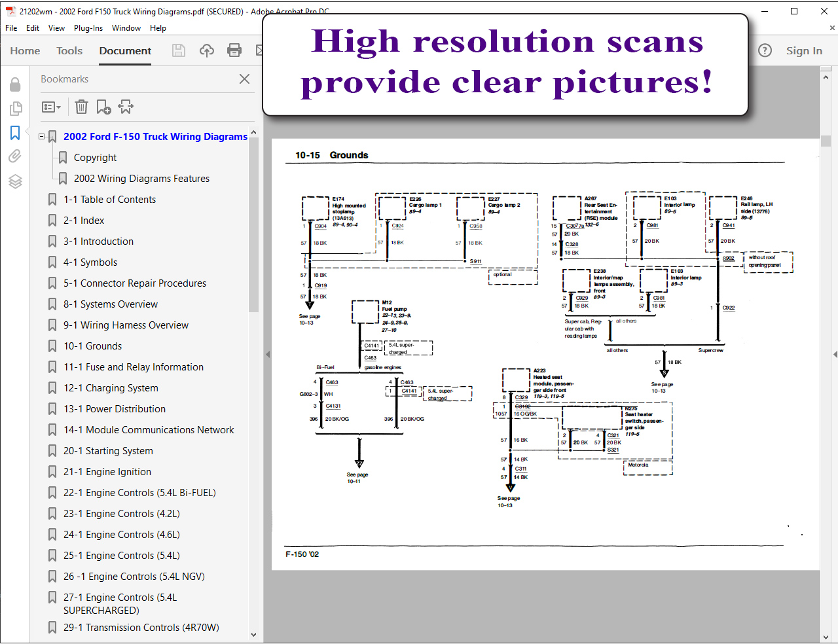Image resolution: width=838 pixels, height=644 pixels.
Task: Open 24-1 Engine Controls (4.6L) bookmark
Action: click(x=122, y=535)
